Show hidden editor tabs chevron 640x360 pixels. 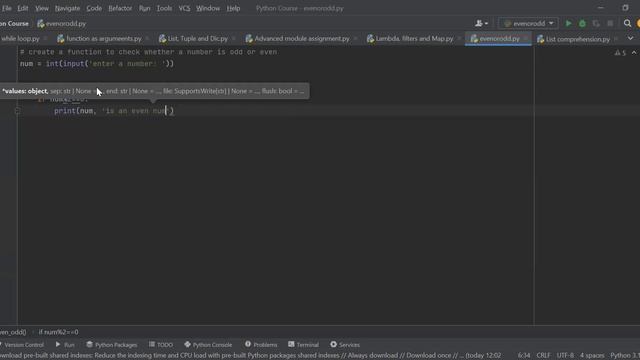[x=631, y=38]
